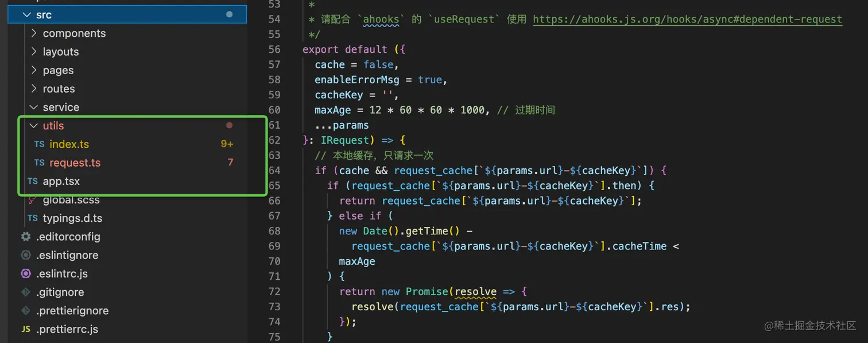Click 'new Date().getTime()' on line 68
Screen dimensions: 868x343
point(400,231)
